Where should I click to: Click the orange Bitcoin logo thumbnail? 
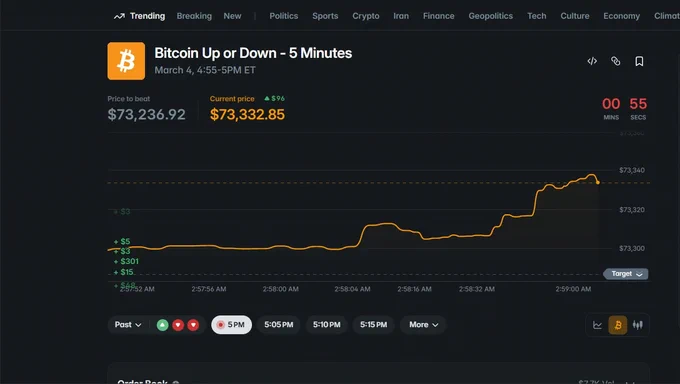[x=126, y=61]
